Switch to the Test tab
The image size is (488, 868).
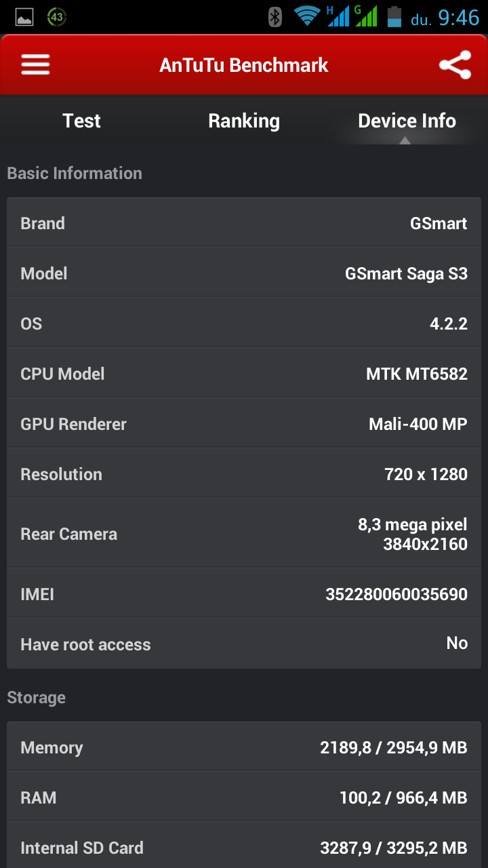click(x=81, y=121)
